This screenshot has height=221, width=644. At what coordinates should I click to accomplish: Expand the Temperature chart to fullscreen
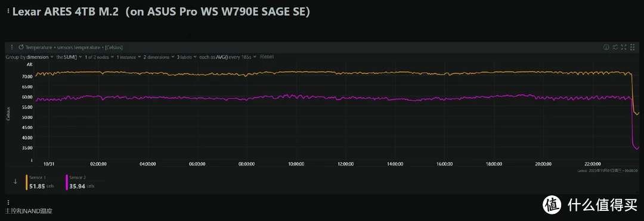624,47
